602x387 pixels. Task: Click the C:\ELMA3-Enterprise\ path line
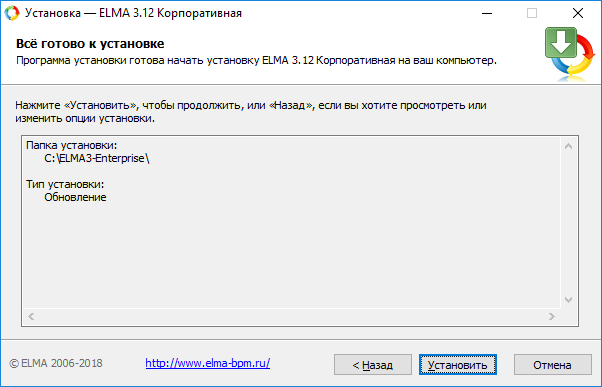(97, 158)
